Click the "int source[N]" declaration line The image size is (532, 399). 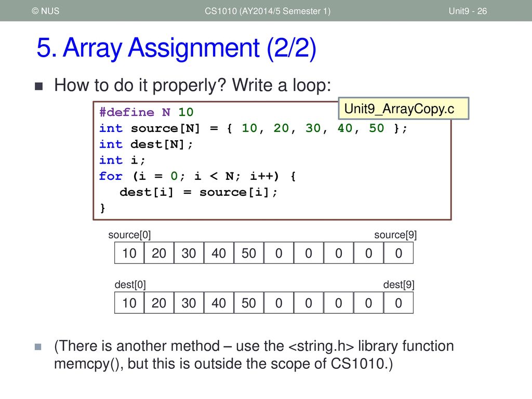point(253,128)
